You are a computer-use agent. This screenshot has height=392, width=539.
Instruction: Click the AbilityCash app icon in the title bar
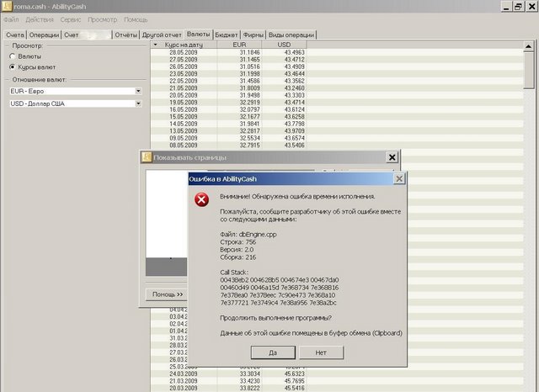(x=7, y=7)
